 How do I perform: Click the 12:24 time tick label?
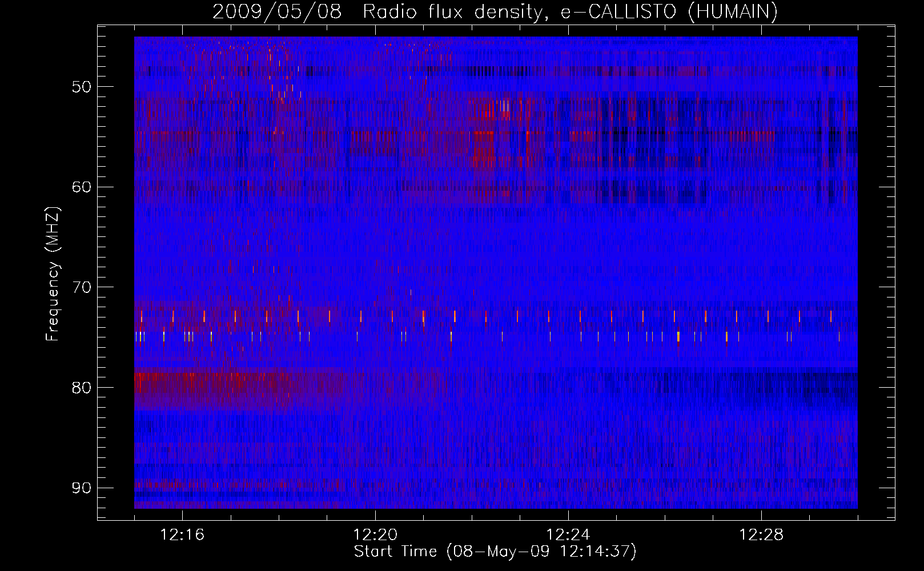(568, 535)
